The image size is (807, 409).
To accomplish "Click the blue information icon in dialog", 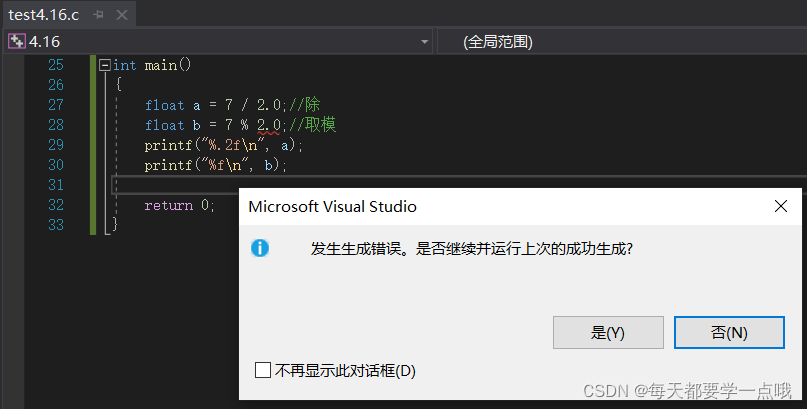I will [260, 248].
